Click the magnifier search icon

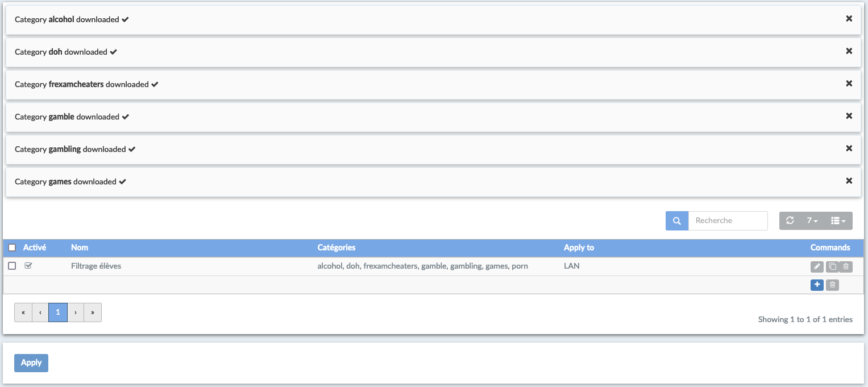[676, 221]
